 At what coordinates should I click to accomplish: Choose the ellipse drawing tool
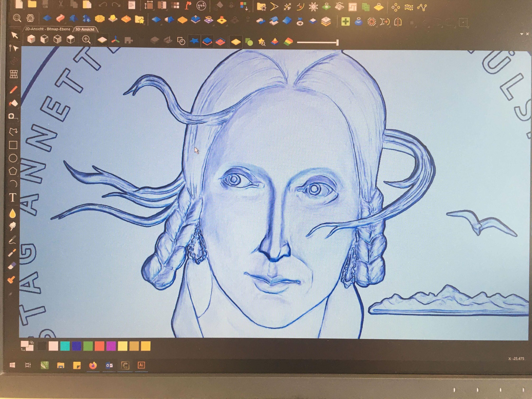[13, 158]
